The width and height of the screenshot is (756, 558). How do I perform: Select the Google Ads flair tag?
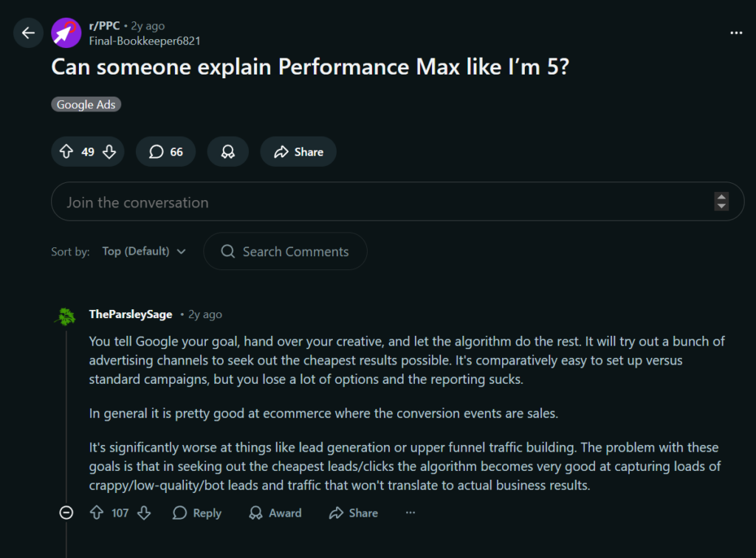pyautogui.click(x=86, y=105)
